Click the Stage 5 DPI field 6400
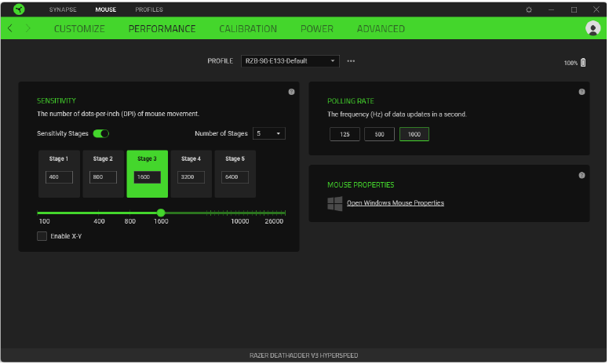Screen dimensions: 609x364 (x=235, y=177)
